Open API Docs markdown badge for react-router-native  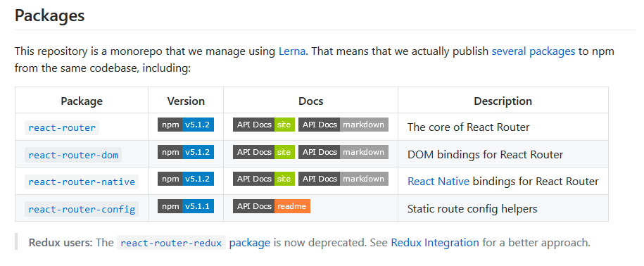point(343,179)
